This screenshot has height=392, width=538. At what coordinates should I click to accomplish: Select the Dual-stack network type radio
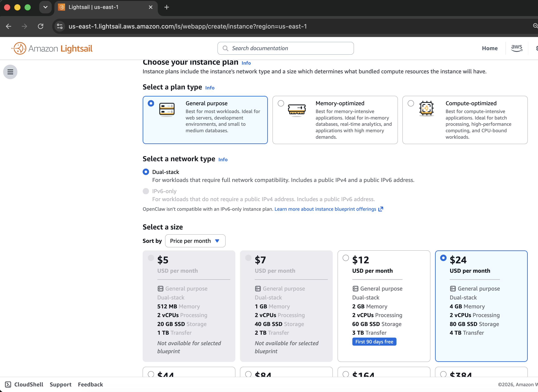146,172
